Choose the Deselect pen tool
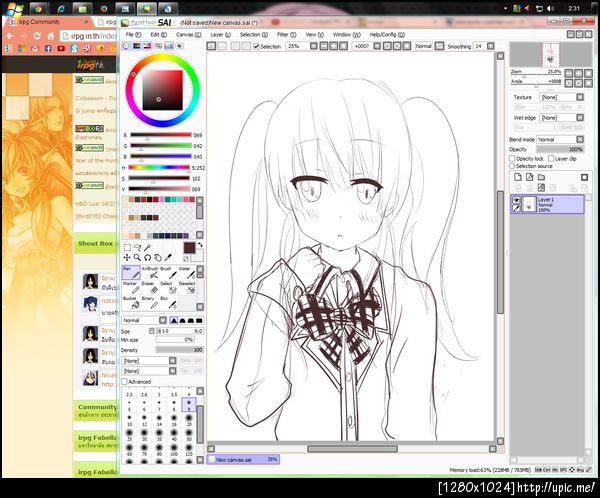The image size is (600, 498). click(187, 287)
